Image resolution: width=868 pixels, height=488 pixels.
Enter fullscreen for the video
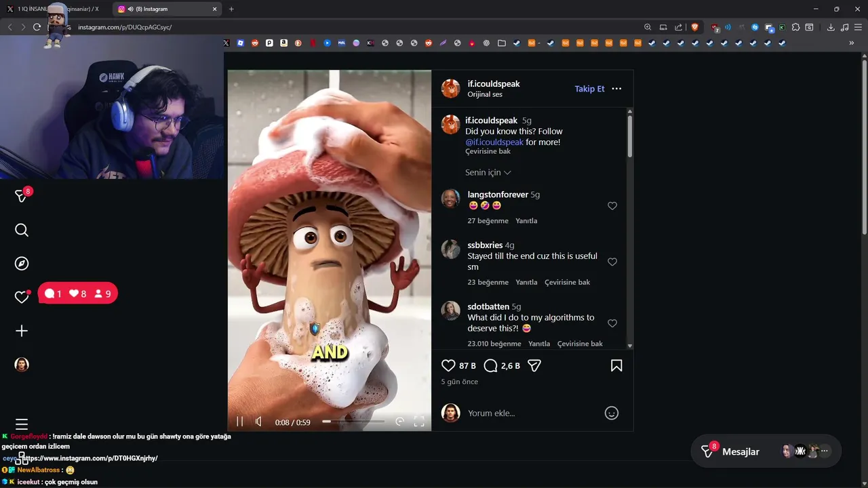pyautogui.click(x=419, y=422)
